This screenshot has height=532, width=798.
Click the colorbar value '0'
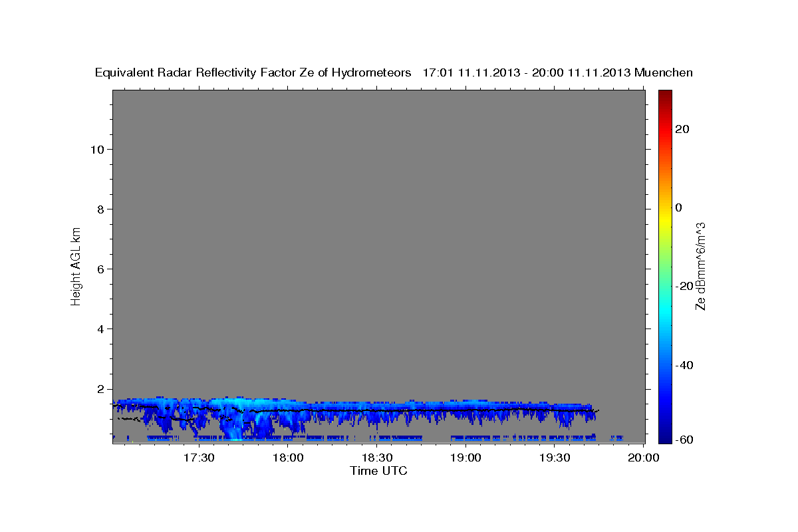click(679, 207)
